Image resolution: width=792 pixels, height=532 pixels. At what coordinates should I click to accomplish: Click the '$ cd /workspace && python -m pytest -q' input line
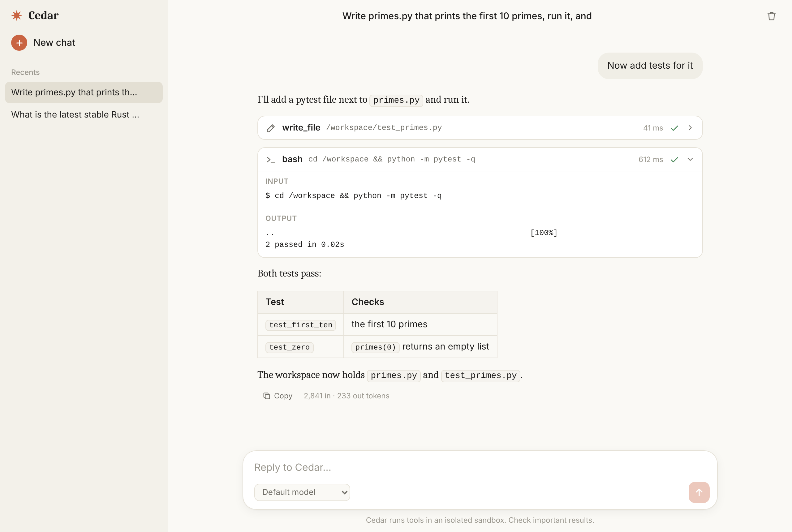click(x=353, y=196)
